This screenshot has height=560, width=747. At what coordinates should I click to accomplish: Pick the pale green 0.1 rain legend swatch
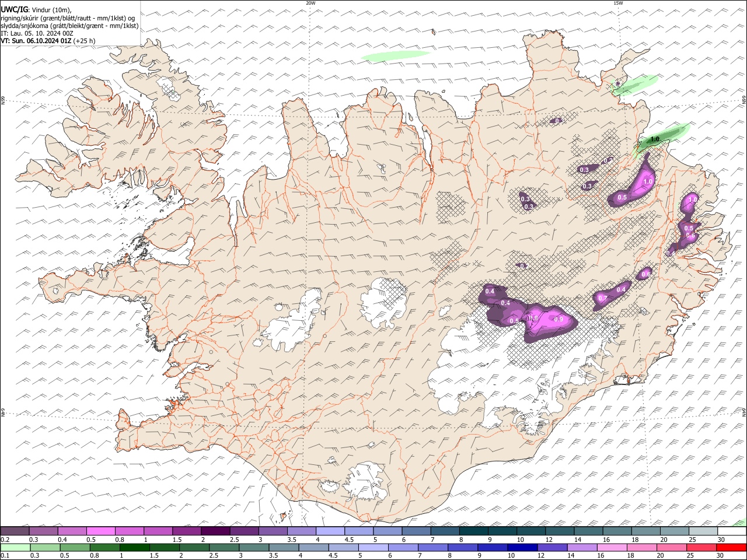15,547
